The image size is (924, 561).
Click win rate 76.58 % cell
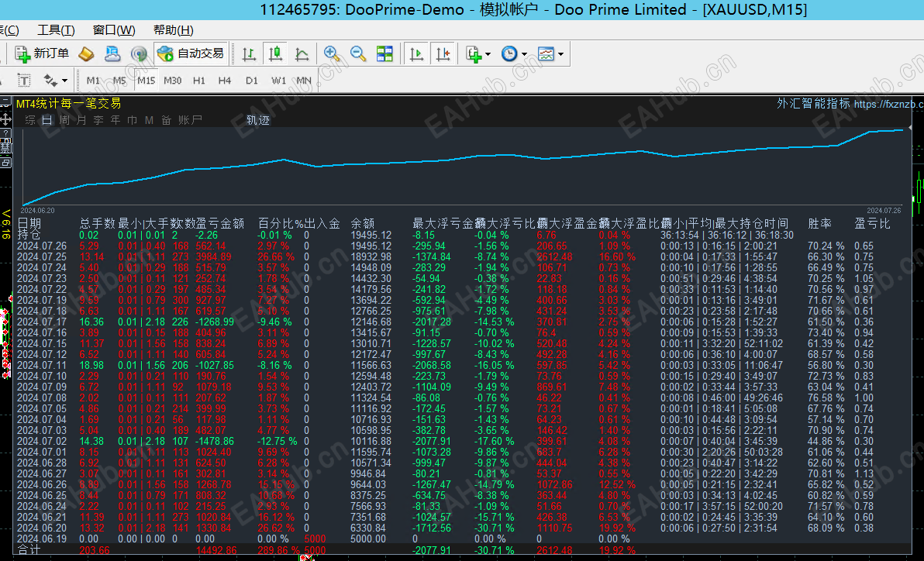click(x=826, y=398)
